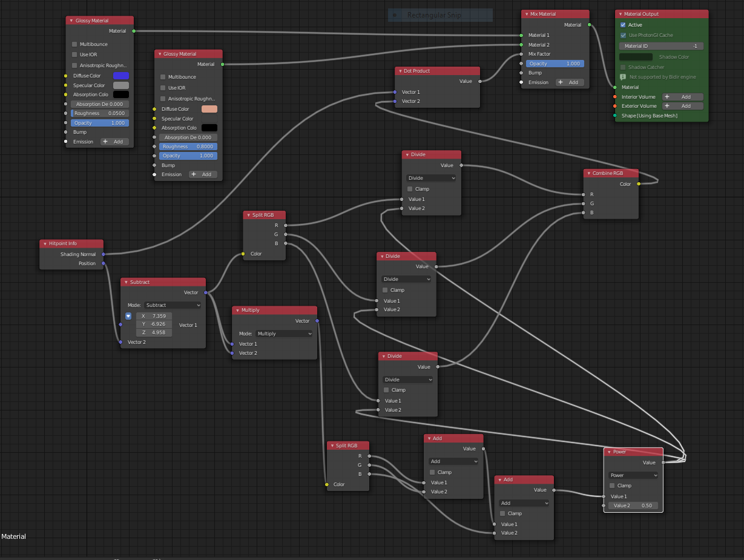Click the info icon beside Bidir engine warning
The height and width of the screenshot is (560, 744).
tap(623, 77)
